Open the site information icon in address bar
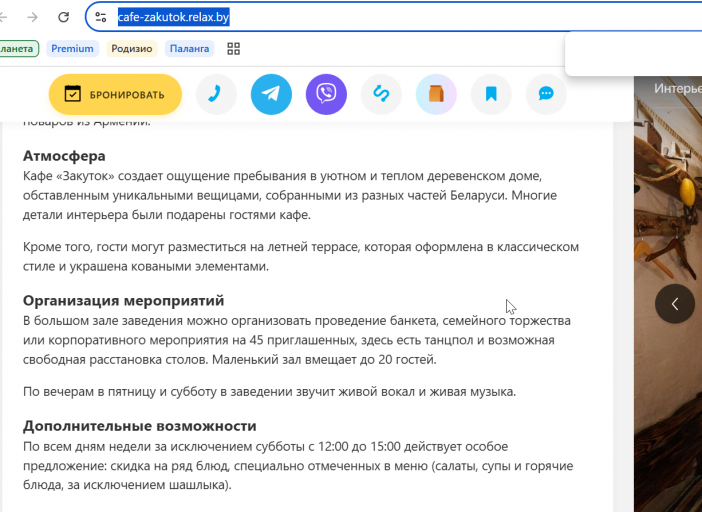 [101, 17]
